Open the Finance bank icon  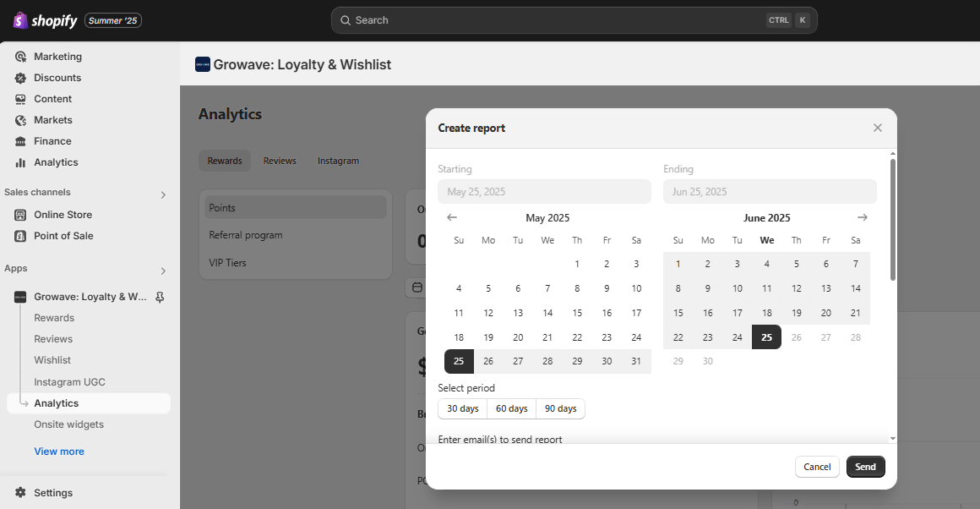[20, 141]
